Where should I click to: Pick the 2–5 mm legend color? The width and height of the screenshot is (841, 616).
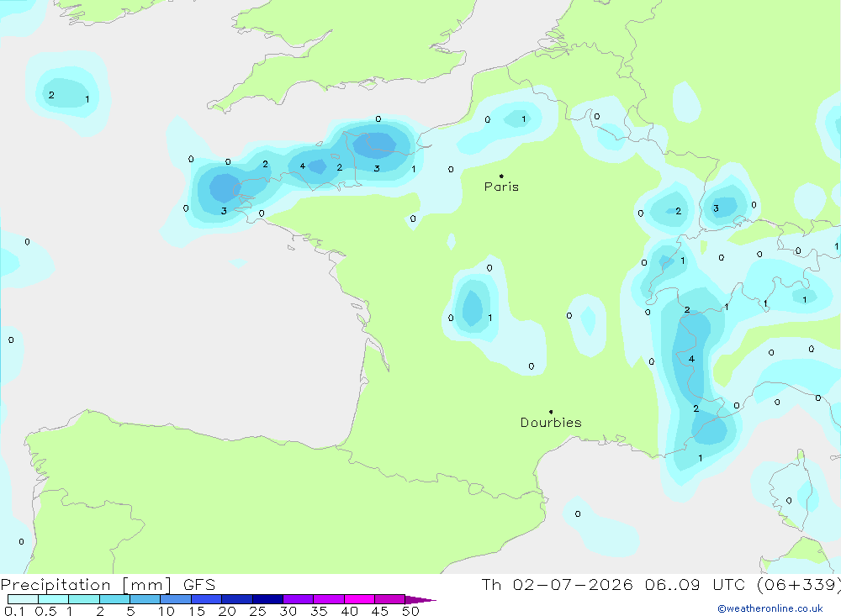(114, 599)
